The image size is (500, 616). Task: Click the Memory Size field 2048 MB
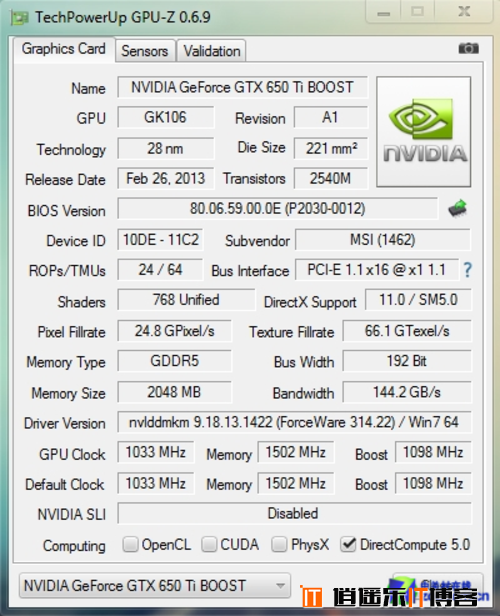(x=175, y=392)
